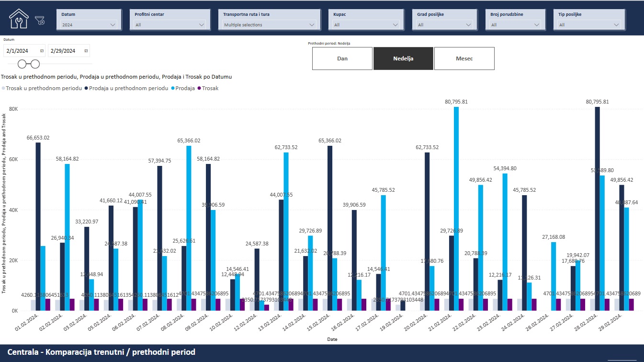Open the calendar picker for 2/29/2024 end date
The height and width of the screenshot is (362, 644).
click(86, 51)
